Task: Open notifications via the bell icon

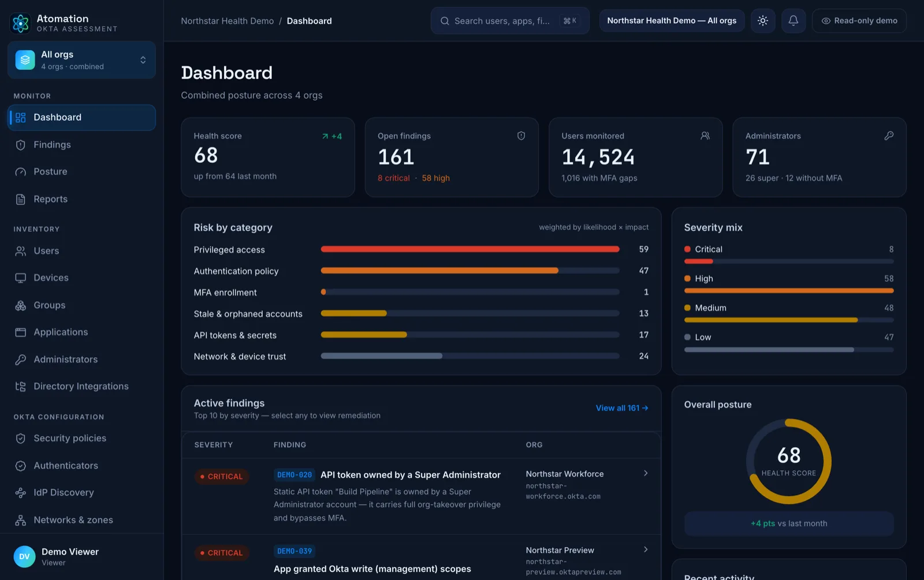Action: click(x=793, y=21)
